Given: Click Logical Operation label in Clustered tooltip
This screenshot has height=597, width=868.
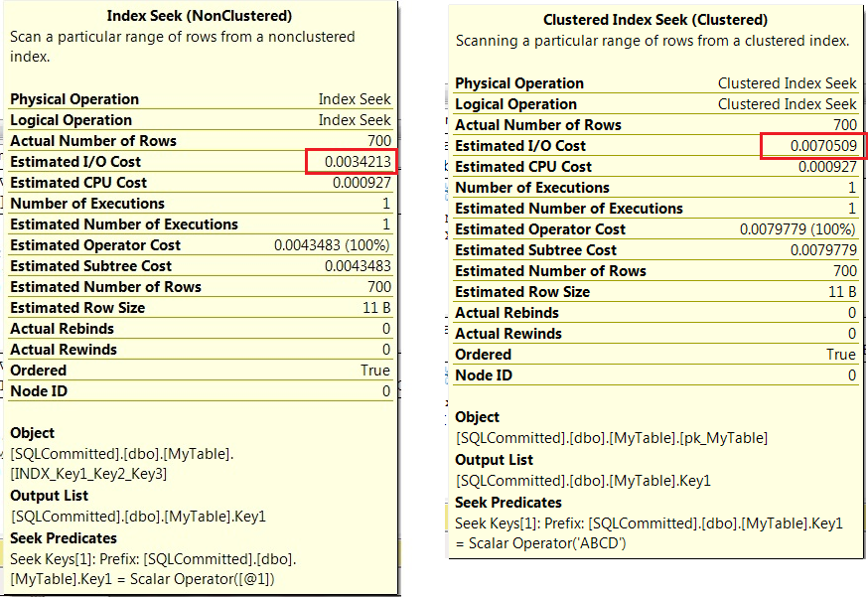Looking at the screenshot, I should click(515, 104).
